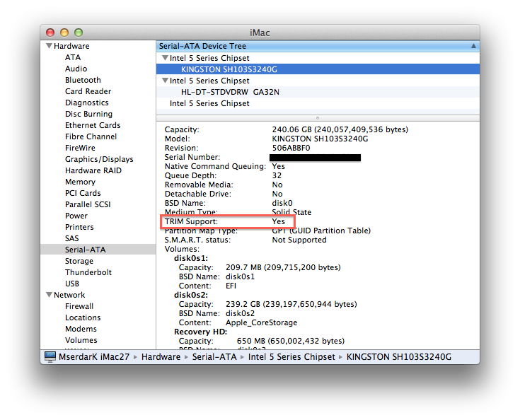Select Modems under Network

[x=81, y=329]
